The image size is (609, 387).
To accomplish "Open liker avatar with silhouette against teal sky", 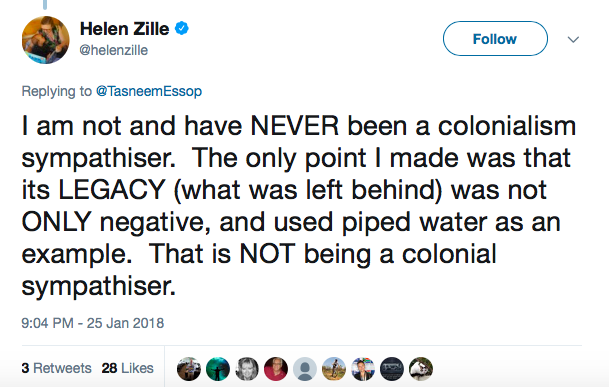I will point(218,369).
